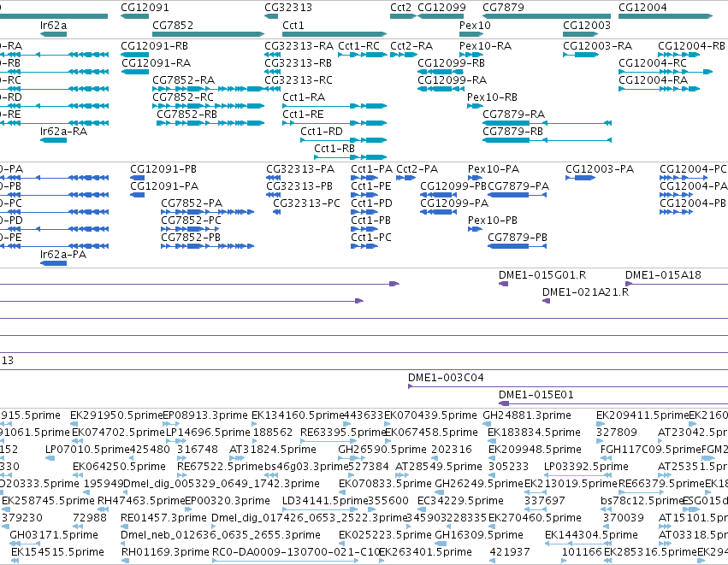
Task: Click the CG7879 gene bar in the top gene track
Action: tap(547, 16)
